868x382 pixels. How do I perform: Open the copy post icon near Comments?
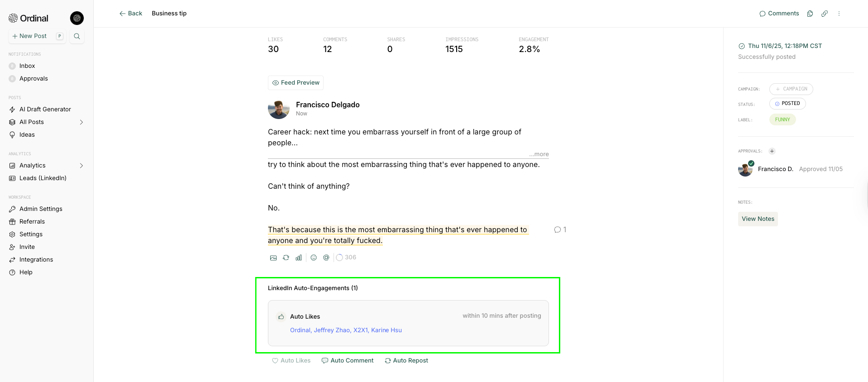click(810, 14)
